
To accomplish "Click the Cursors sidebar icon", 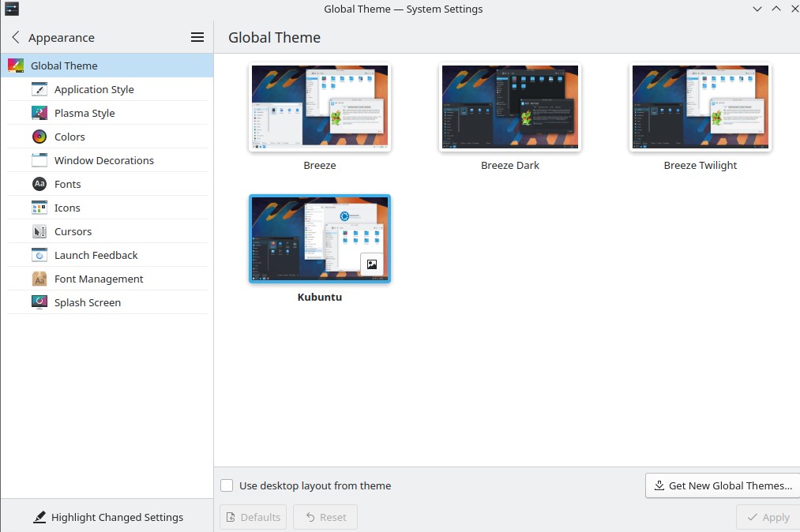I will 39,231.
